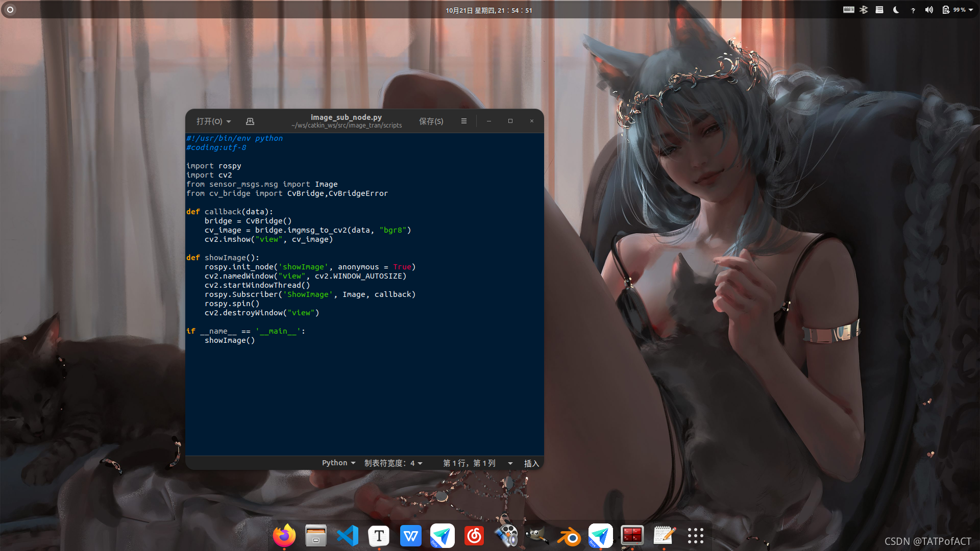Place cursor on the 'import rospy' line
Screen dimensions: 980x551
point(214,166)
